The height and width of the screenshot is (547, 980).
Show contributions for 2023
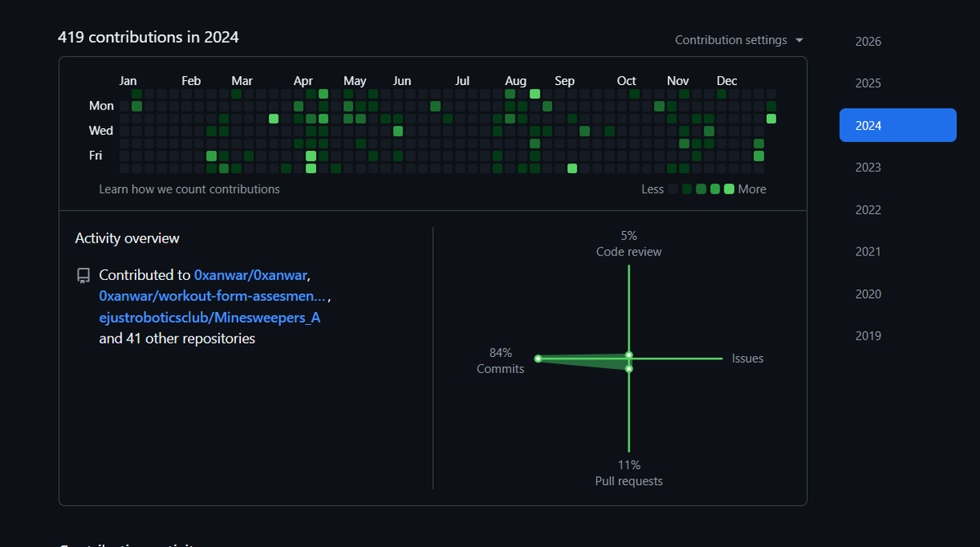(x=898, y=167)
